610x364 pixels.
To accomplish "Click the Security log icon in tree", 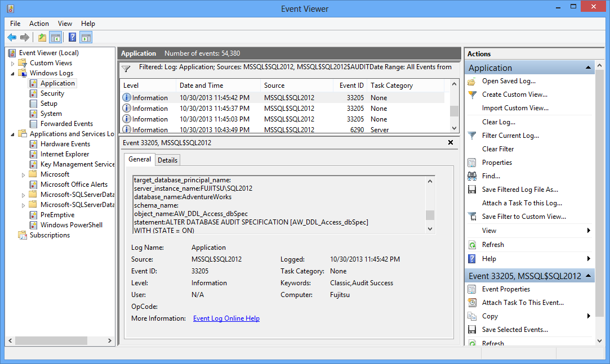I will (33, 93).
